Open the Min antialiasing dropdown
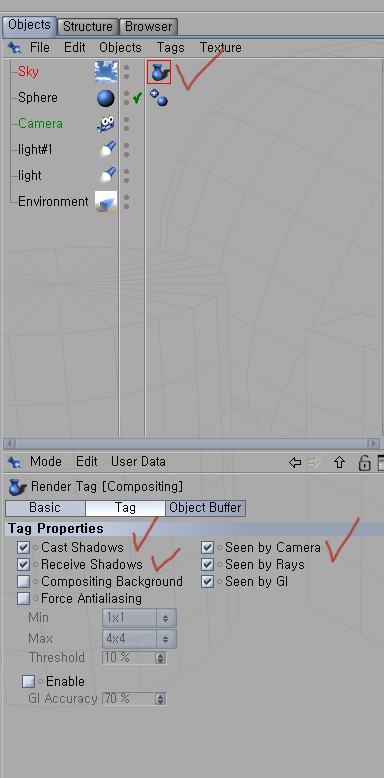This screenshot has width=384, height=778. [x=139, y=619]
